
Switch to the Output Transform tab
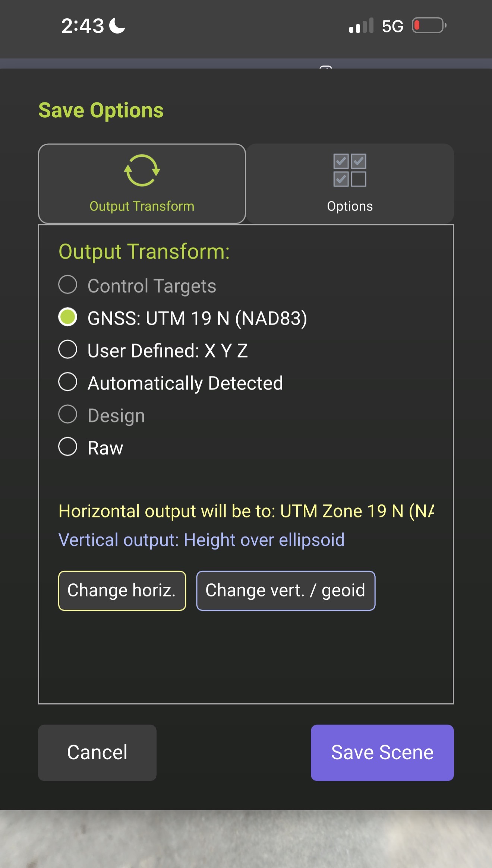point(142,184)
